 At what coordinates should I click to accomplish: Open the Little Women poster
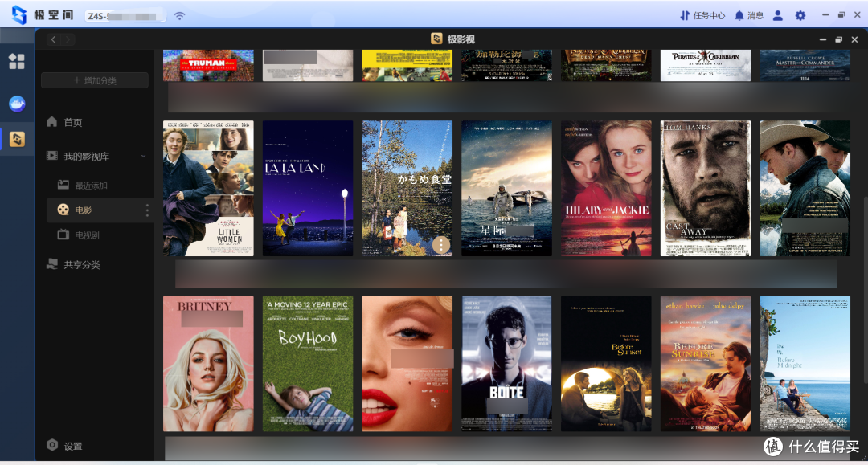[208, 188]
